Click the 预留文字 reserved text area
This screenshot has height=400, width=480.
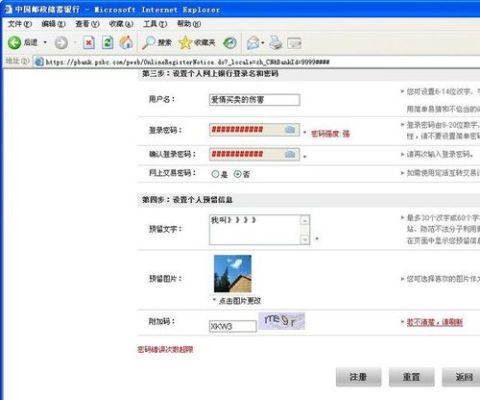pyautogui.click(x=260, y=230)
